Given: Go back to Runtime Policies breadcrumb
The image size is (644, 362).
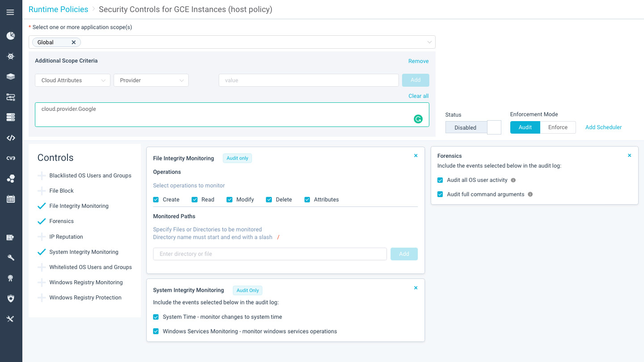Looking at the screenshot, I should pos(59,9).
